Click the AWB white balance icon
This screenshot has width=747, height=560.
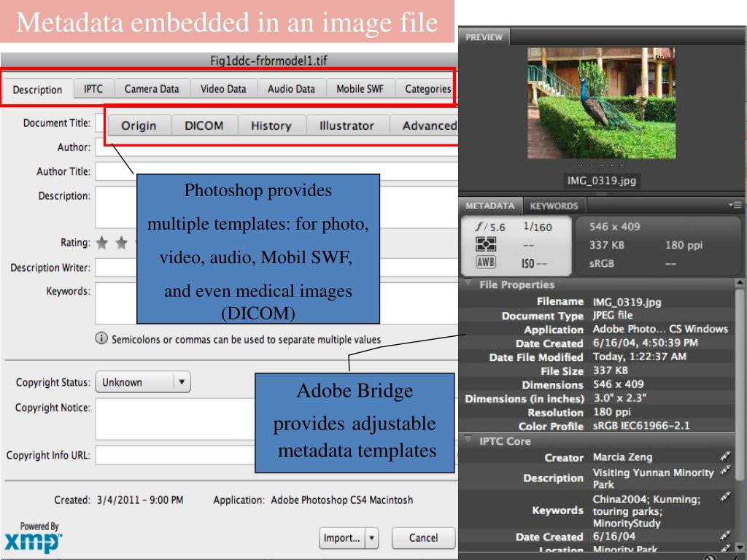[485, 262]
